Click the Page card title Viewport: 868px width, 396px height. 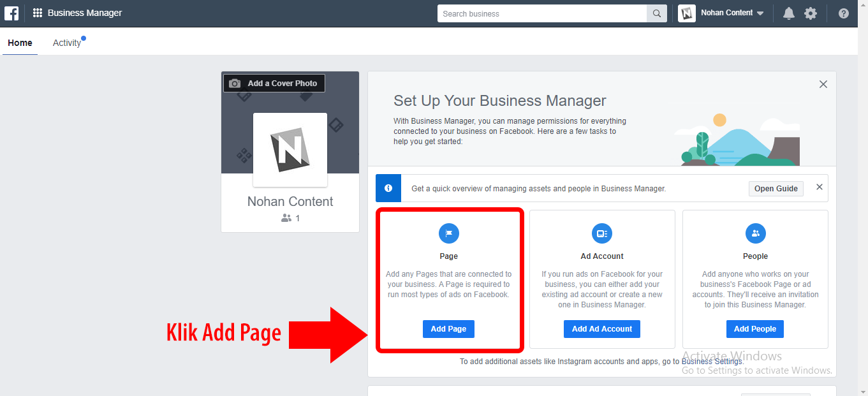point(449,256)
